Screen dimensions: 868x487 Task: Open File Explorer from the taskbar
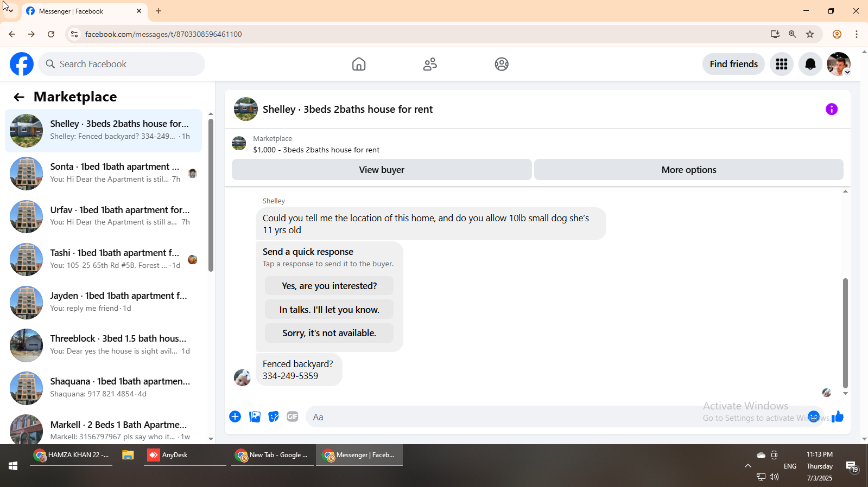128,455
